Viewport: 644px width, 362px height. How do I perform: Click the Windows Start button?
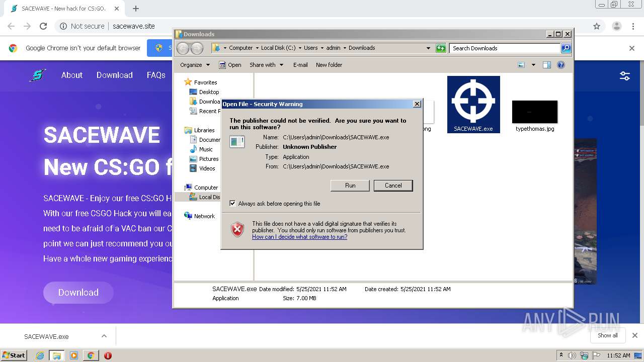point(14,355)
